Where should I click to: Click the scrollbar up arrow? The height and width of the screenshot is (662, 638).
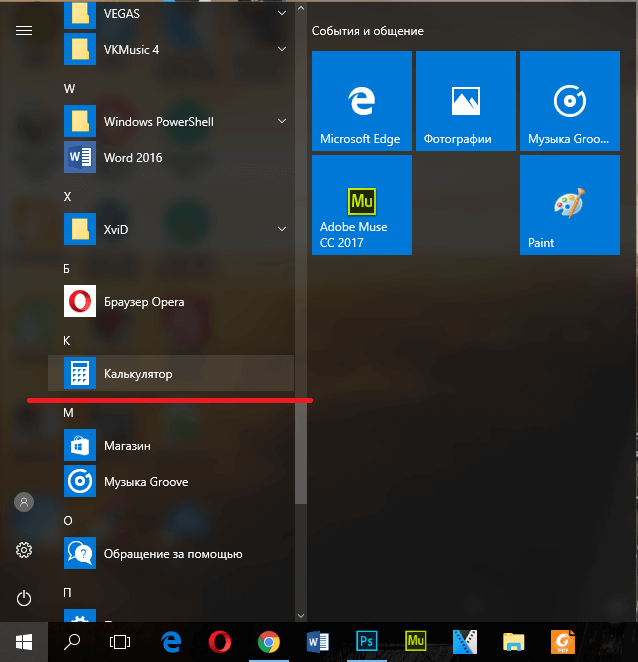tap(301, 8)
